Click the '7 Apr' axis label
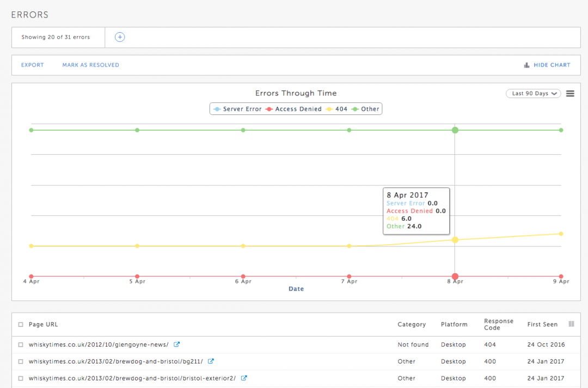Viewport: 588px width, 388px height. [x=349, y=281]
